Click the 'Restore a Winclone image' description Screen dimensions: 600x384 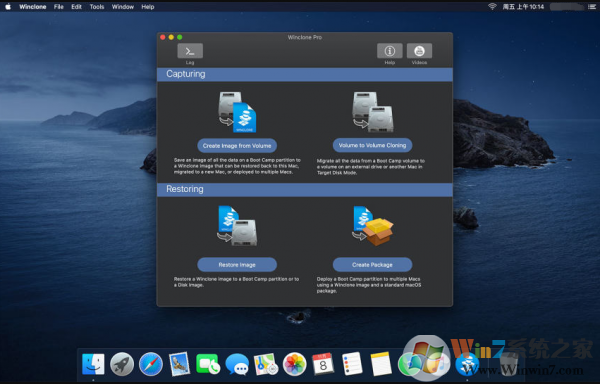point(236,282)
